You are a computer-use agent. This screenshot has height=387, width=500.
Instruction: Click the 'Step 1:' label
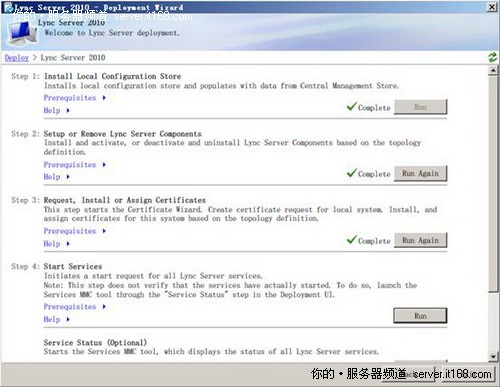point(25,76)
